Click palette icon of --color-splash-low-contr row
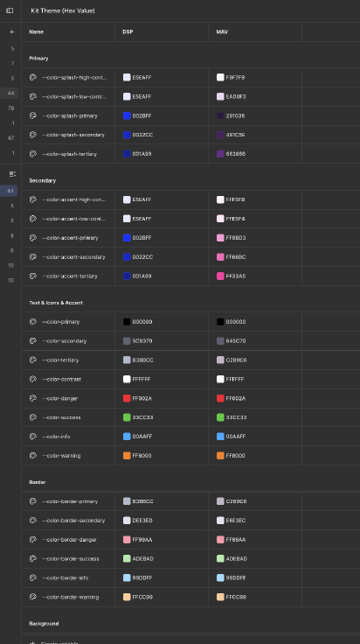360x644 pixels. 33,96
